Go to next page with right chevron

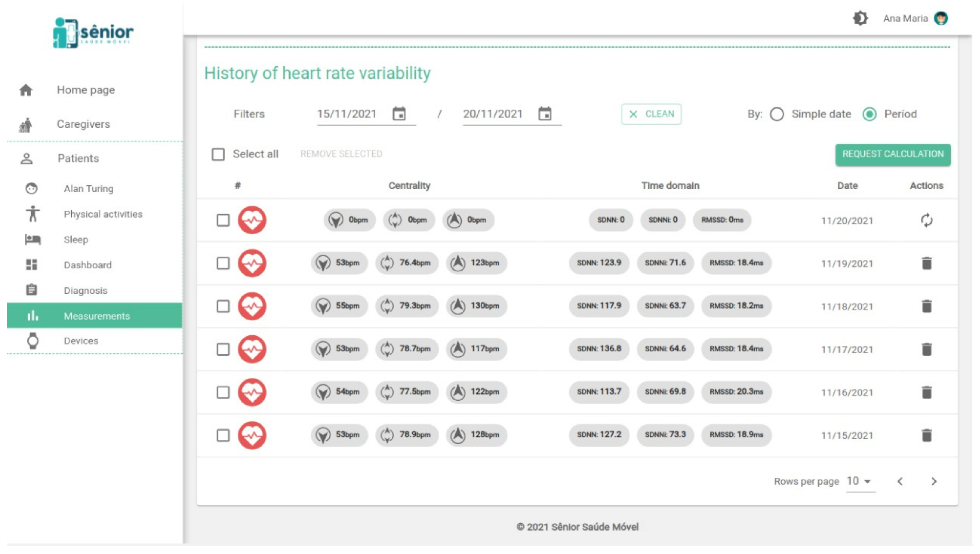click(934, 482)
